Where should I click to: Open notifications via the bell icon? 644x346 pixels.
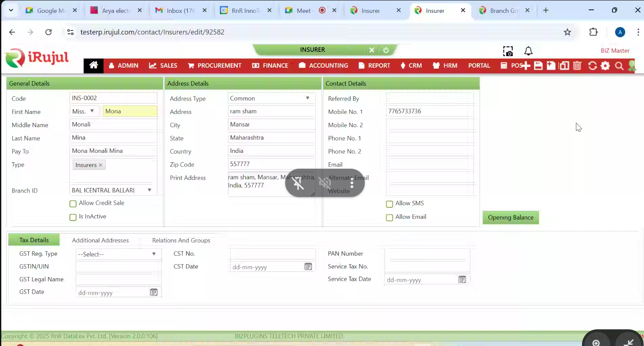click(529, 51)
